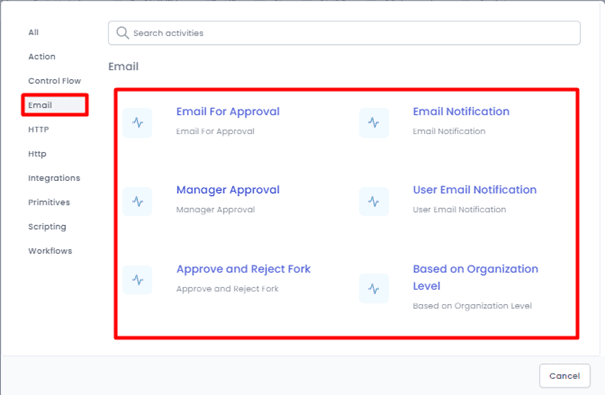
Task: Open the lowercase Http category
Action: pos(37,154)
